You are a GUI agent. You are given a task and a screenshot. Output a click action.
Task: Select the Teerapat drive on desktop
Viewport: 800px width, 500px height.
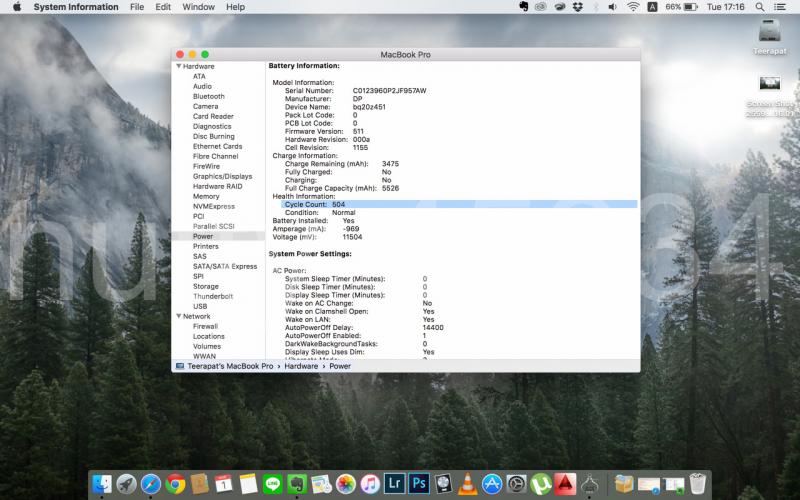769,32
